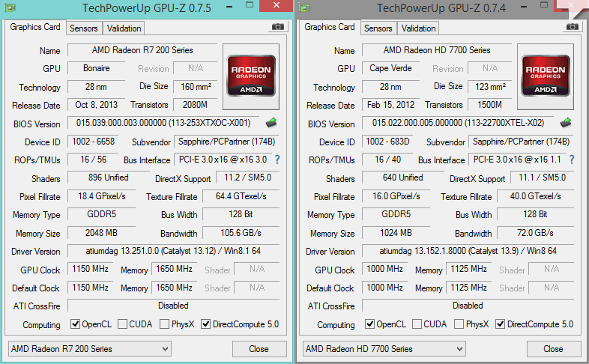Toggle OpenCL checkbox in GPU-Z 0.7.4
The image size is (589, 364).
(x=369, y=324)
